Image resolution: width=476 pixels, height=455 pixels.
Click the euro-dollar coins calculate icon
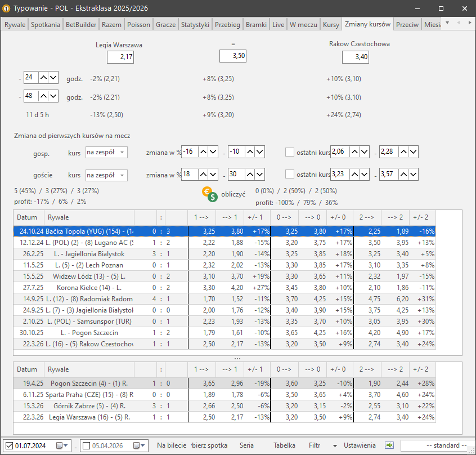coord(210,194)
